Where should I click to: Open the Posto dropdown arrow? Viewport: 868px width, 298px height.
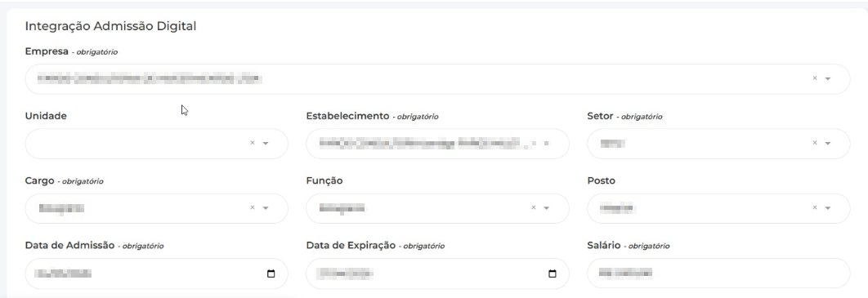click(828, 208)
